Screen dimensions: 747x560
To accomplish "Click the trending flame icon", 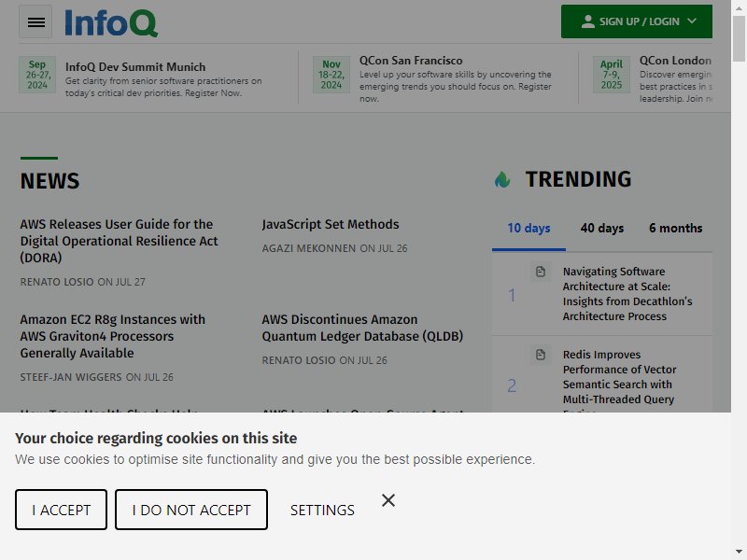I will click(x=502, y=179).
